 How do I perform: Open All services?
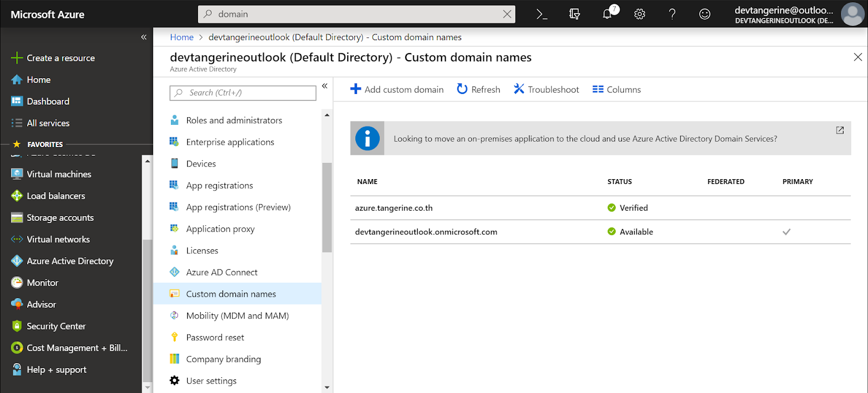(x=40, y=123)
